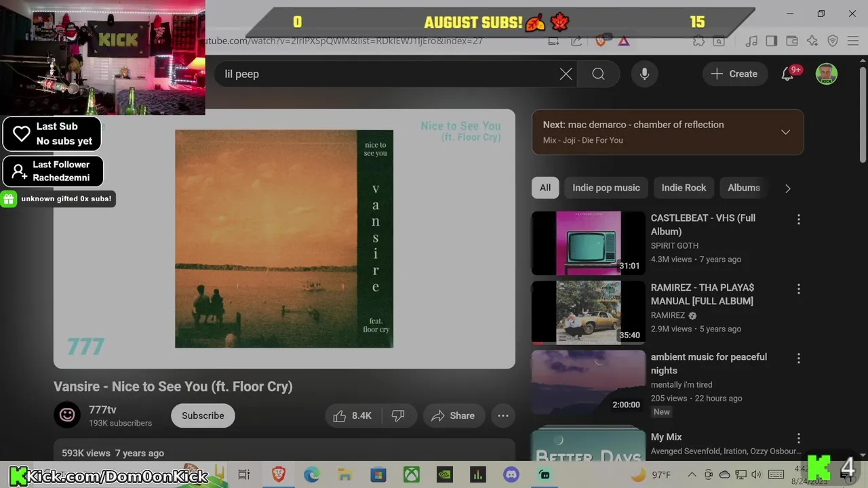This screenshot has width=868, height=488.
Task: Start voice search with the microphone icon
Action: [644, 74]
